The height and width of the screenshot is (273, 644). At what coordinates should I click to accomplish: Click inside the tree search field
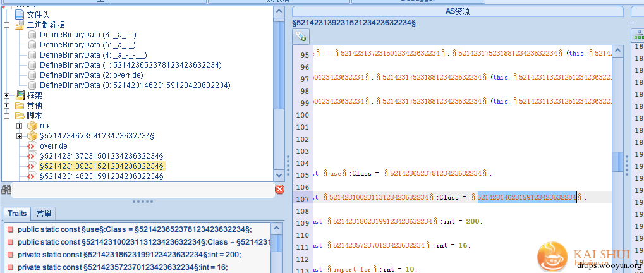[x=143, y=190]
